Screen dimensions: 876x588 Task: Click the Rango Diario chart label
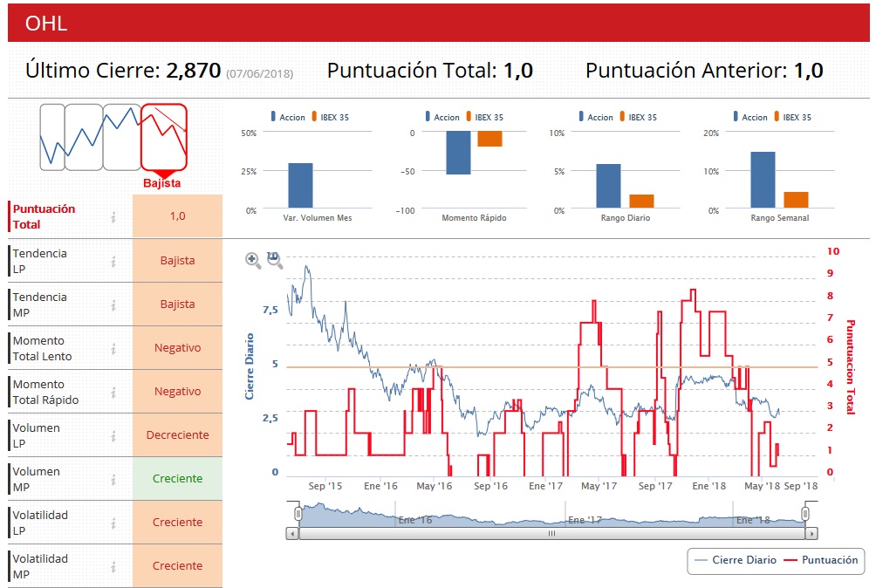pos(626,218)
